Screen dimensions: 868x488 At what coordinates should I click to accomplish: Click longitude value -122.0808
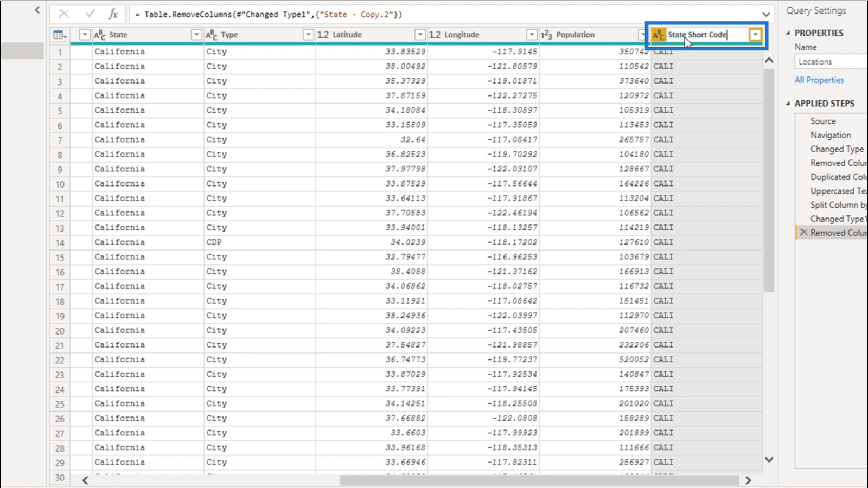tap(515, 418)
